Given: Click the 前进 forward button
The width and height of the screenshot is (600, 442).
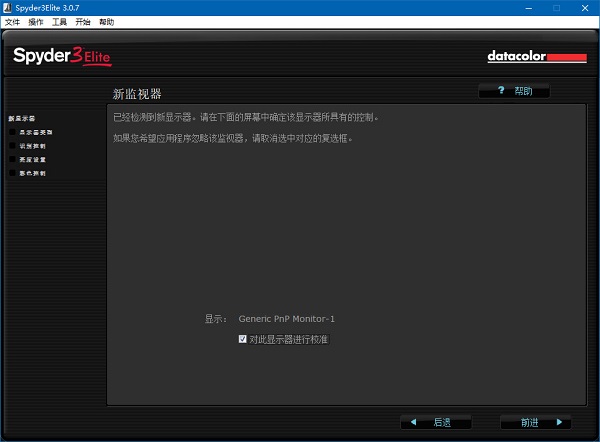Looking at the screenshot, I should click(x=536, y=422).
